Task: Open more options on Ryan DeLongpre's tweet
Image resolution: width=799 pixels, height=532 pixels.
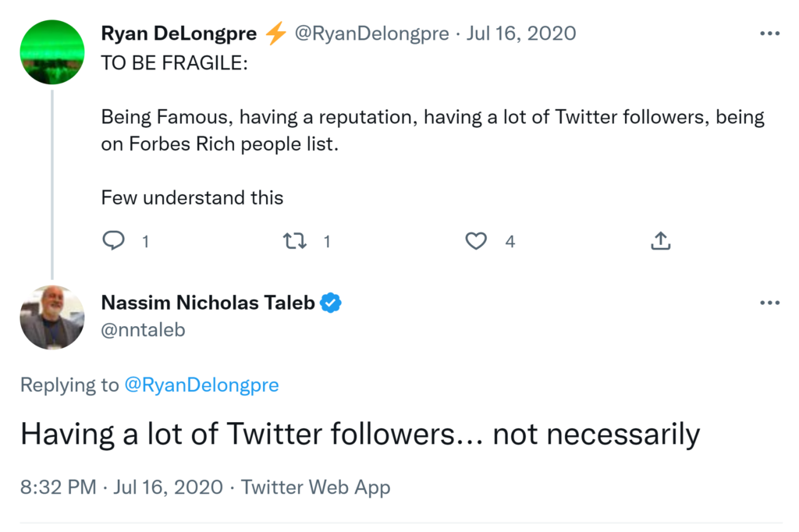Action: (x=769, y=34)
